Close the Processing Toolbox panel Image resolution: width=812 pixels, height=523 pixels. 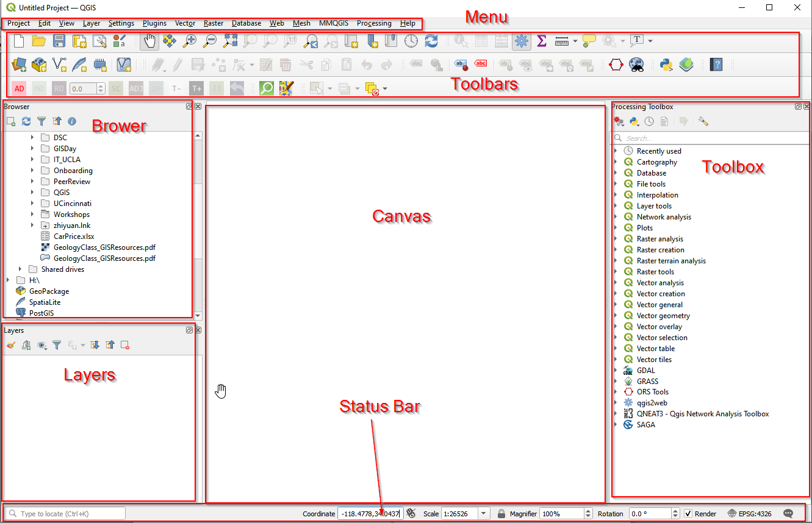click(x=807, y=107)
